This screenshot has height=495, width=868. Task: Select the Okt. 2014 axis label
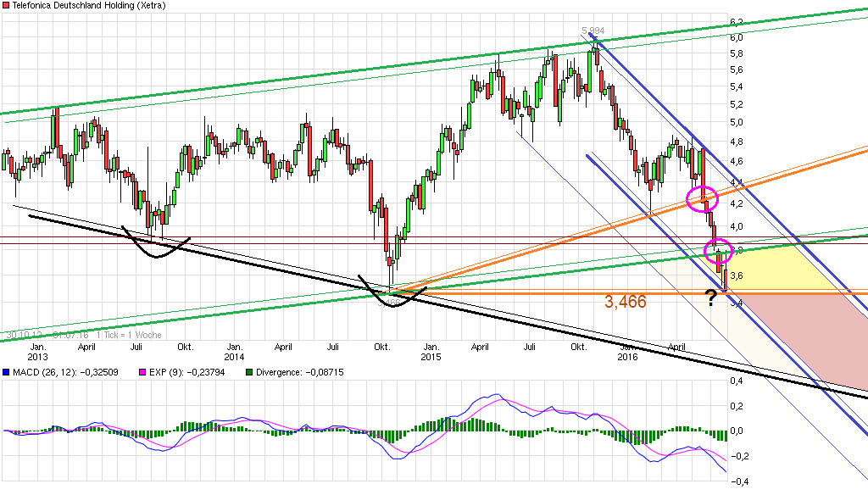pos(382,348)
